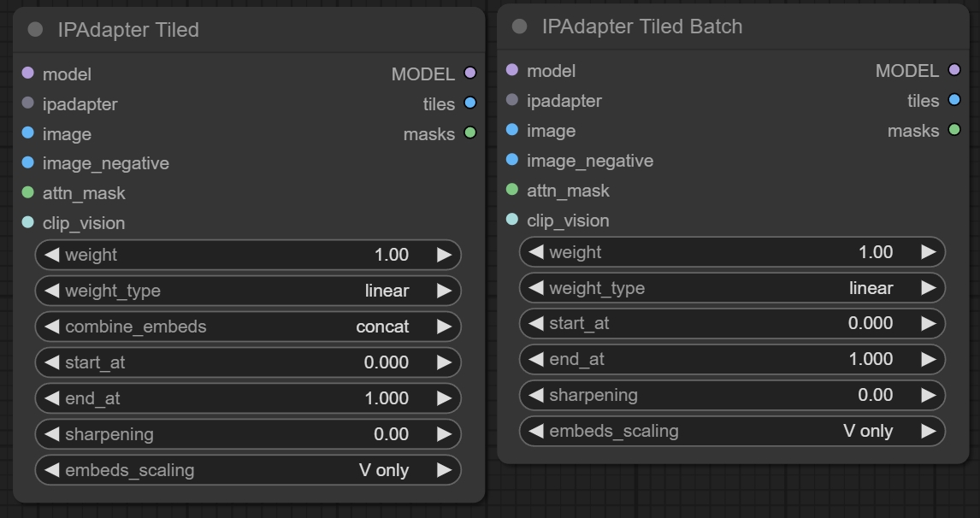Next embeds_scaling option arrow on IPAdapter Tiled Batch
The image size is (980, 518).
[x=928, y=431]
